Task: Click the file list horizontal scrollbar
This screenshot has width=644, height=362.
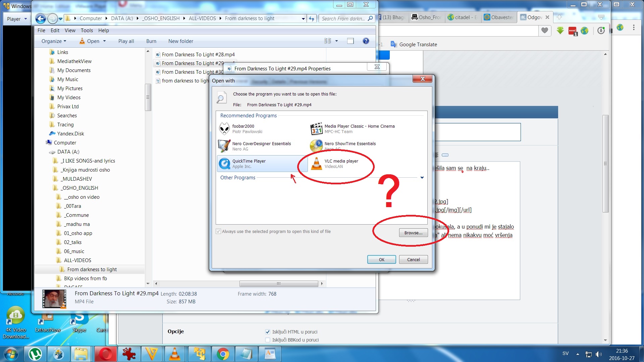Action: pyautogui.click(x=278, y=284)
